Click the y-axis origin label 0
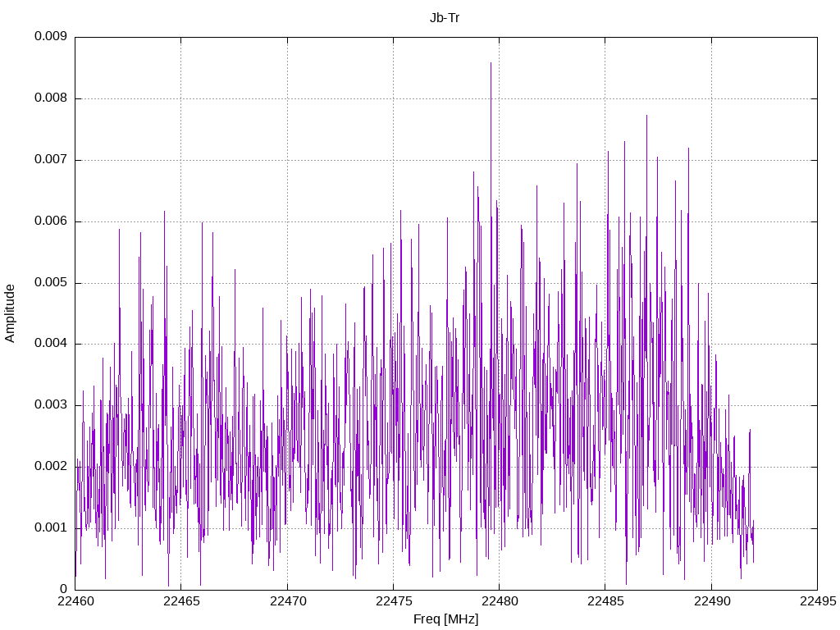Image resolution: width=840 pixels, height=630 pixels. tap(64, 589)
